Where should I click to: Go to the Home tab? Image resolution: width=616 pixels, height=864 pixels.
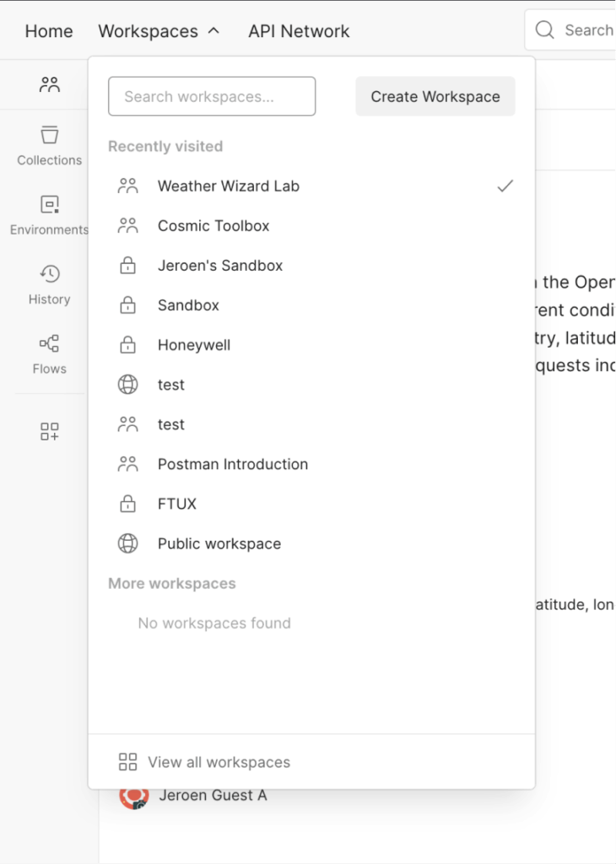tap(49, 31)
